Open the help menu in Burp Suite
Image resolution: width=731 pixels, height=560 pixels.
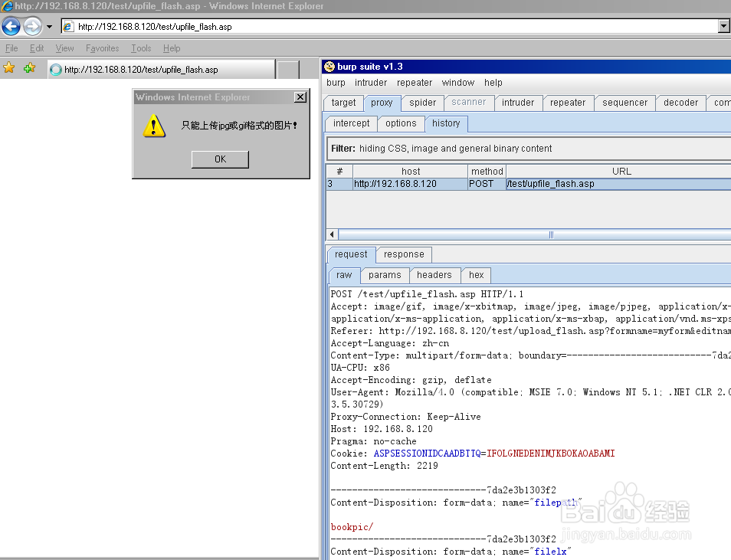pos(493,83)
